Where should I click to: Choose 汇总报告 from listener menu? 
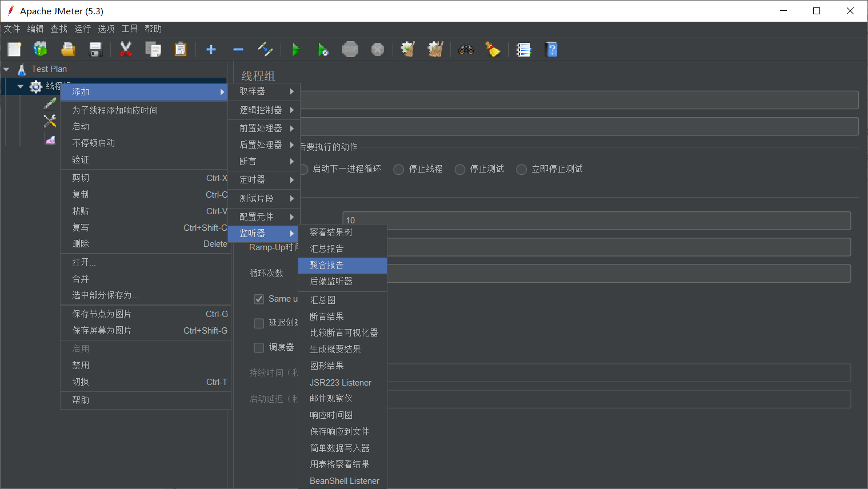tap(342, 249)
